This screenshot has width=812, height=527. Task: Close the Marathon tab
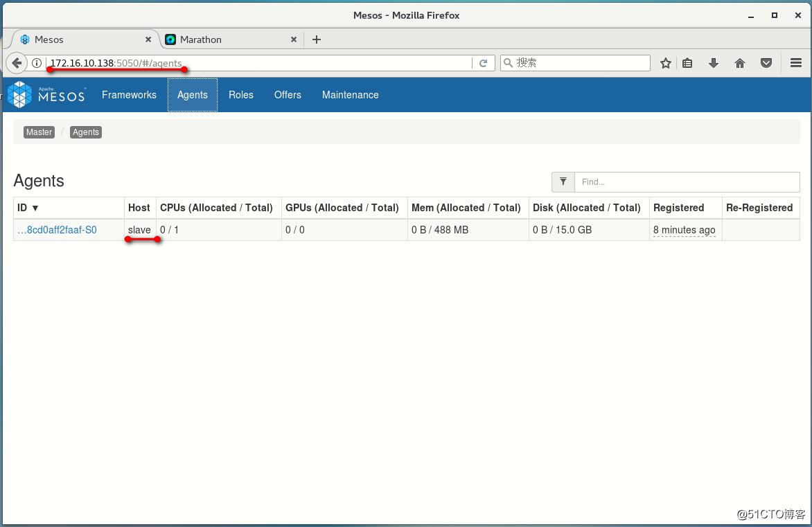click(294, 39)
